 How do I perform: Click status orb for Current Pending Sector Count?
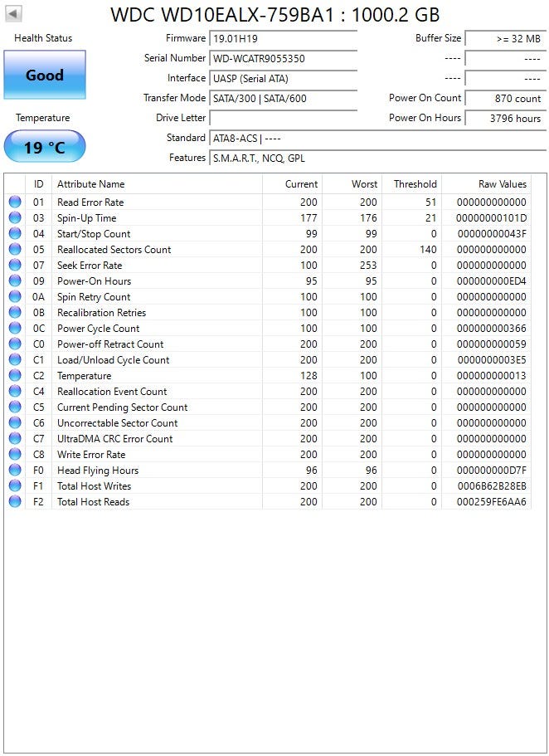pyautogui.click(x=15, y=407)
